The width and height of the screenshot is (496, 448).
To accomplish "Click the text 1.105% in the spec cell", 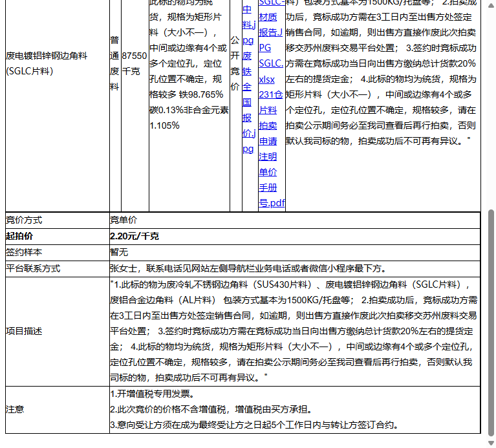I will pos(164,125).
